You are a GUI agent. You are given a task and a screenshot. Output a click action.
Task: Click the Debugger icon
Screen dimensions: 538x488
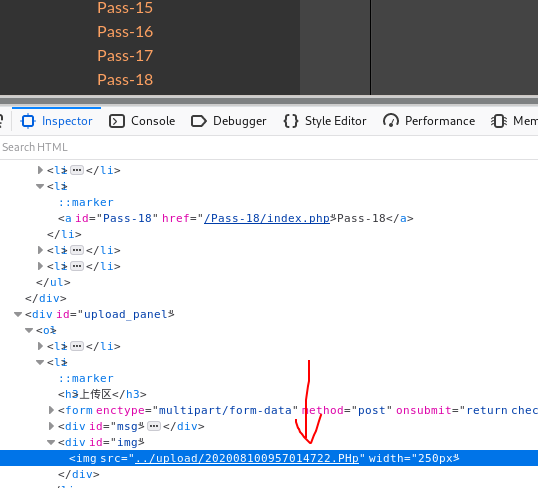(x=199, y=121)
